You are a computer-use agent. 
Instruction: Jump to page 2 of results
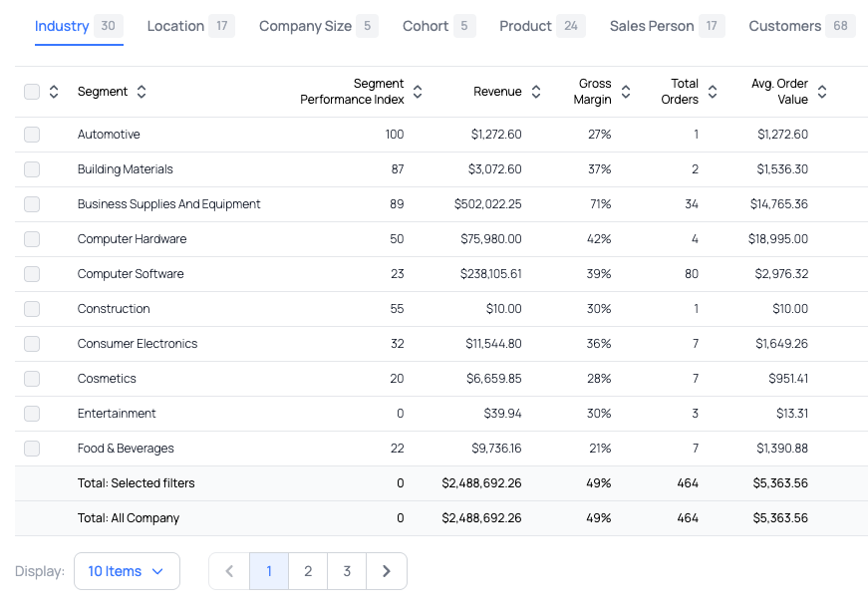point(308,571)
